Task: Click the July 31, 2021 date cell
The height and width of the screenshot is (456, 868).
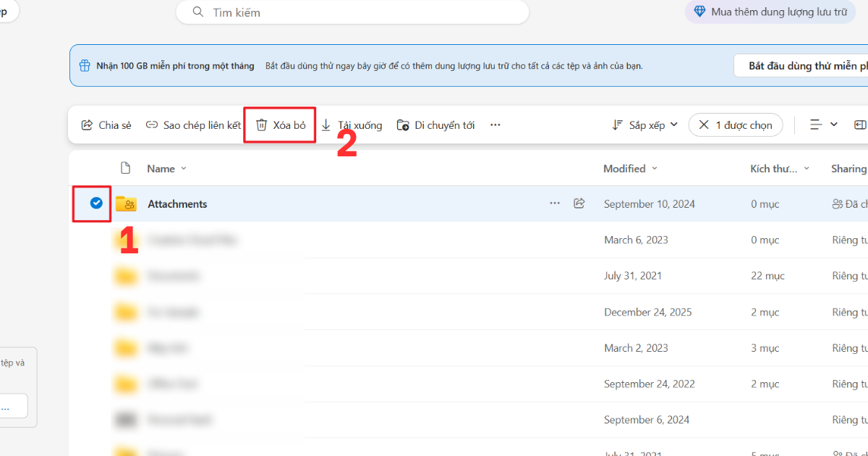Action: pyautogui.click(x=633, y=276)
